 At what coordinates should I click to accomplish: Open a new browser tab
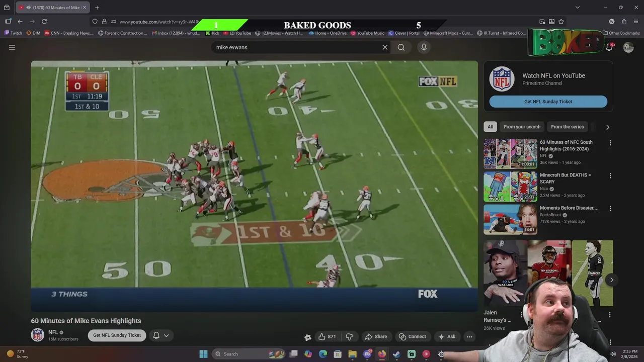pos(97,8)
